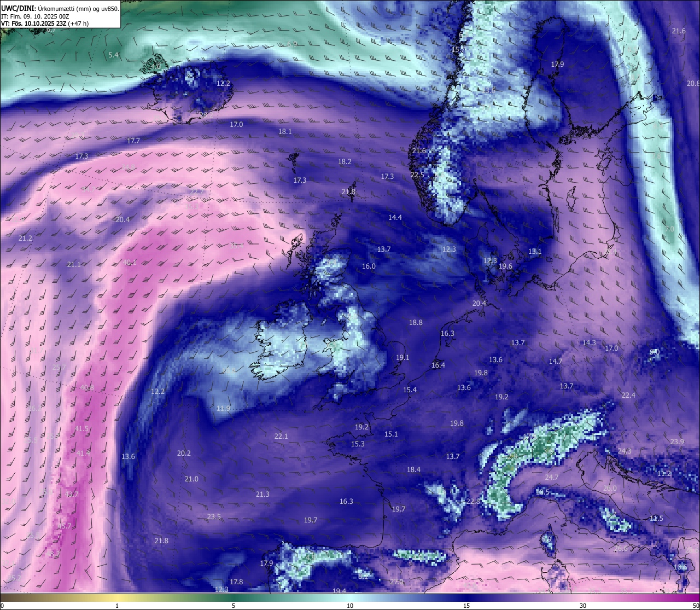This screenshot has width=700, height=610.
Task: Click the 22.4 value over eastern Europe
Action: pyautogui.click(x=628, y=395)
